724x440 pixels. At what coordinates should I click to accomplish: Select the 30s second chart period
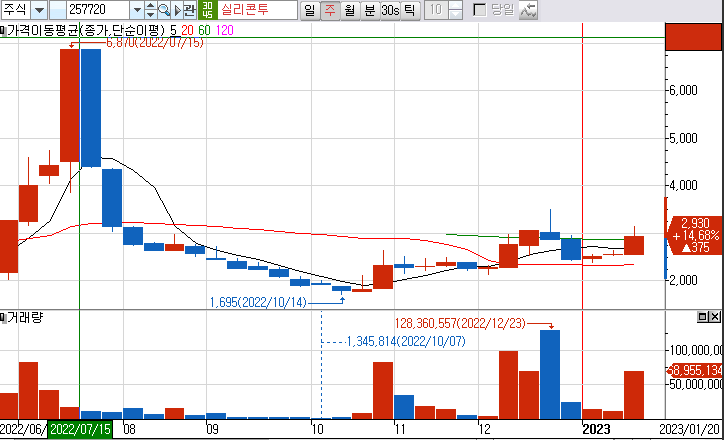point(390,10)
